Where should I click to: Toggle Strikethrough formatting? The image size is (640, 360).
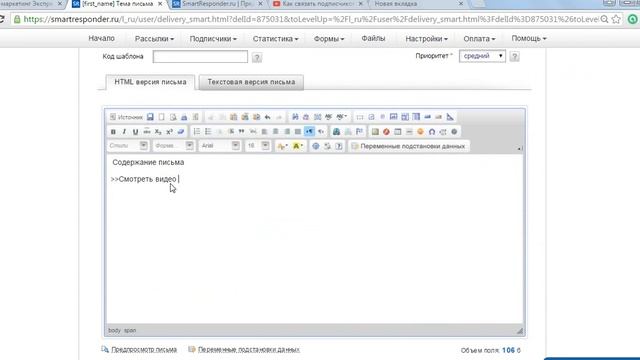147,132
